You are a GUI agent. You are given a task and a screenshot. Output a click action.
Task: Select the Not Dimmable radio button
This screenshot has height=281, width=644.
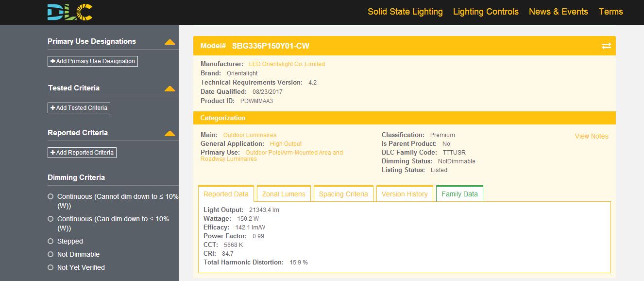(51, 255)
